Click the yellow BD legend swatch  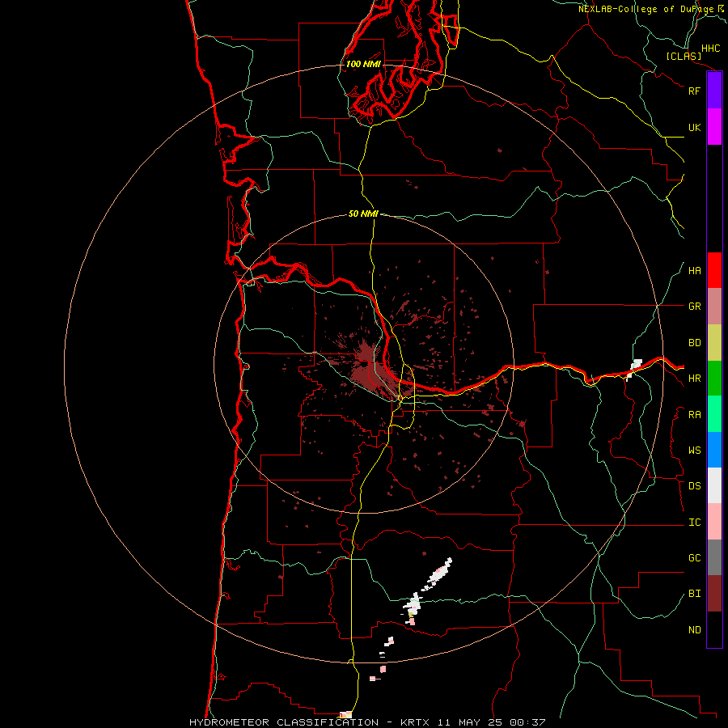click(x=714, y=343)
